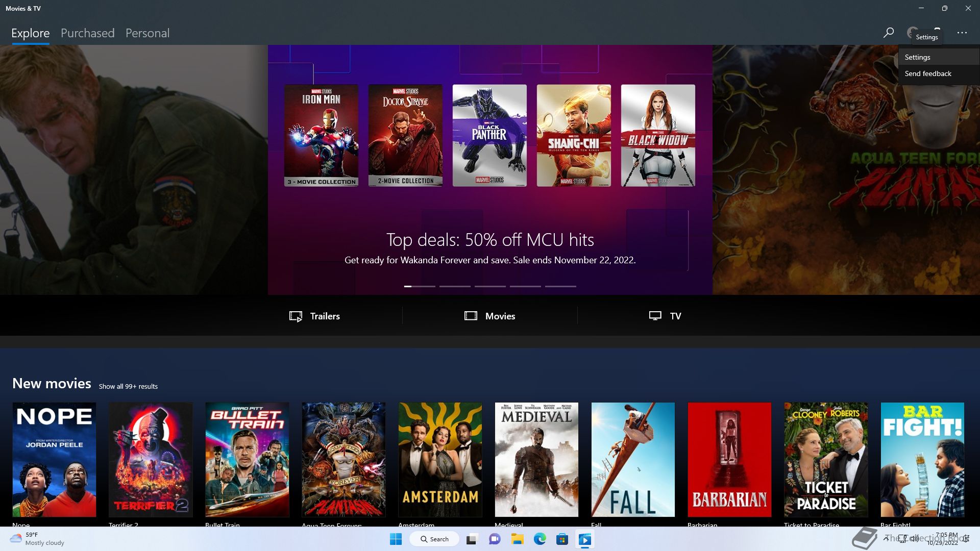
Task: Expand the hidden system tray icons chevron
Action: click(x=887, y=538)
